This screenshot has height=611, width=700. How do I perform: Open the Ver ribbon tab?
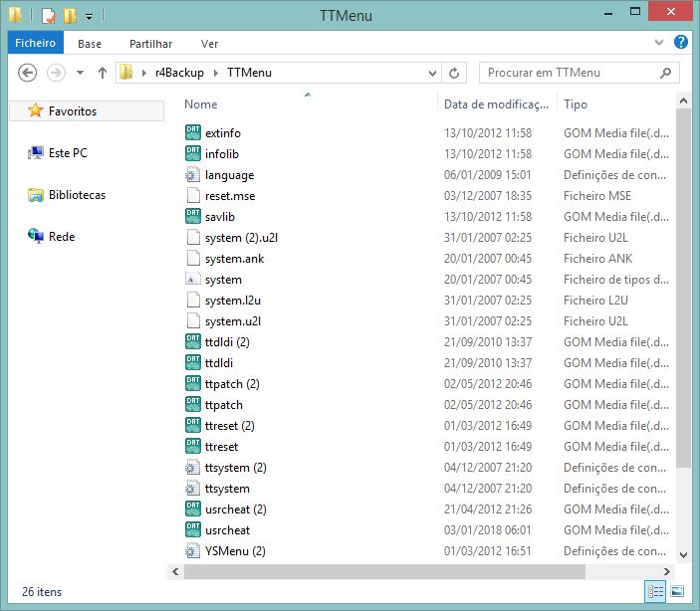point(209,44)
